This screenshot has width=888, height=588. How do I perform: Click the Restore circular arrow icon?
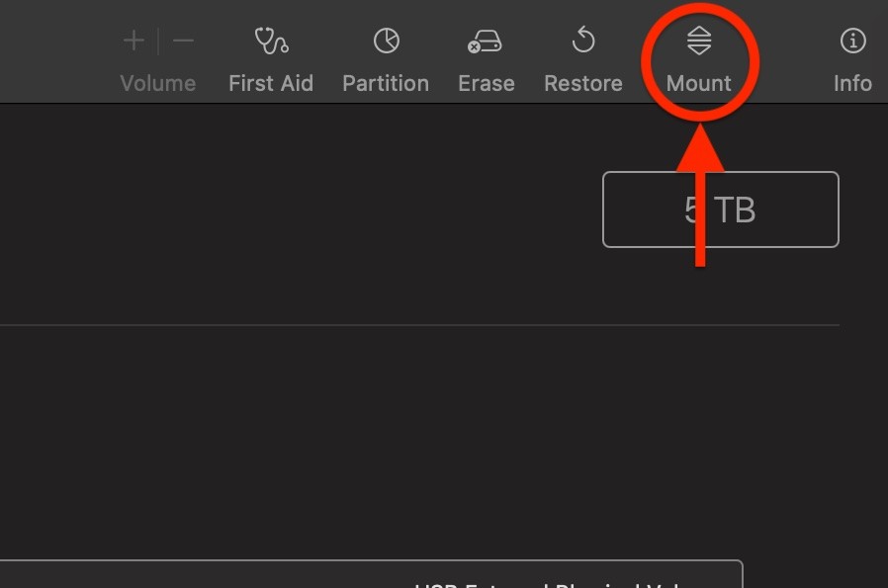(583, 41)
